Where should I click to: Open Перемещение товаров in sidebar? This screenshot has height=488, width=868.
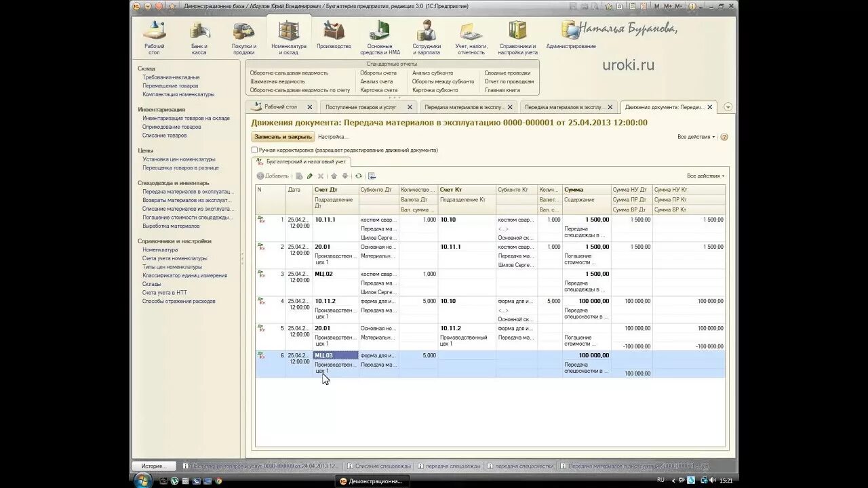170,86
